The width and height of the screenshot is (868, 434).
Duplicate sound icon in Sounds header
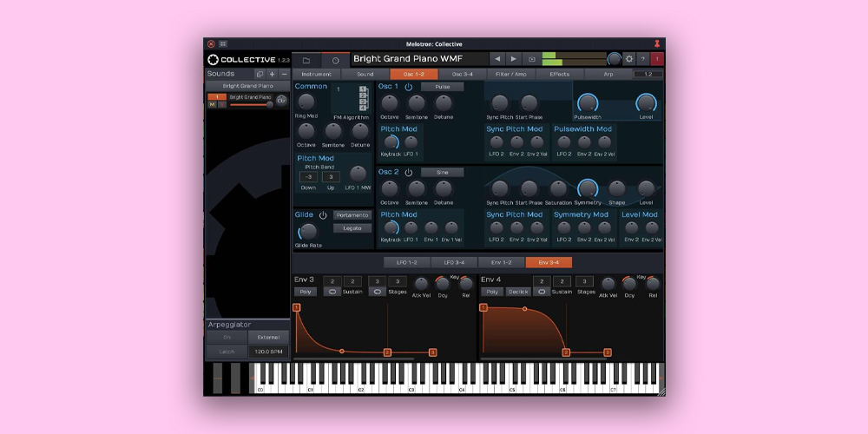point(260,74)
